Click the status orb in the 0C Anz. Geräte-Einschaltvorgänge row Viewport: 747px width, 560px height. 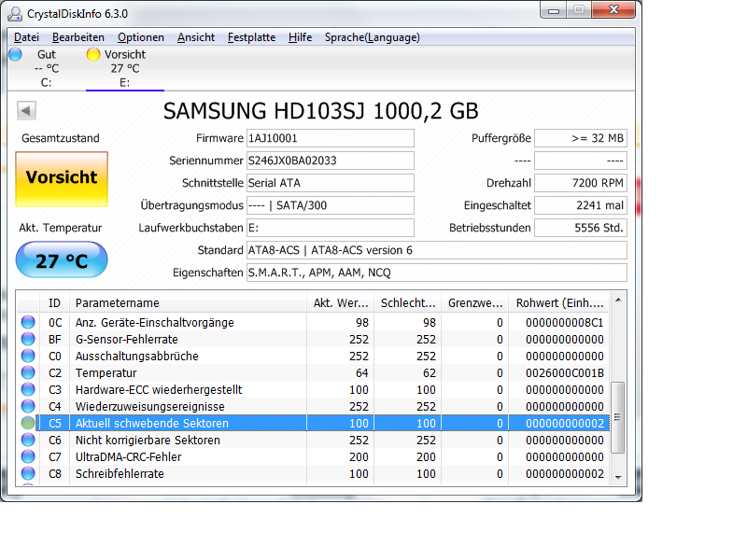28,322
